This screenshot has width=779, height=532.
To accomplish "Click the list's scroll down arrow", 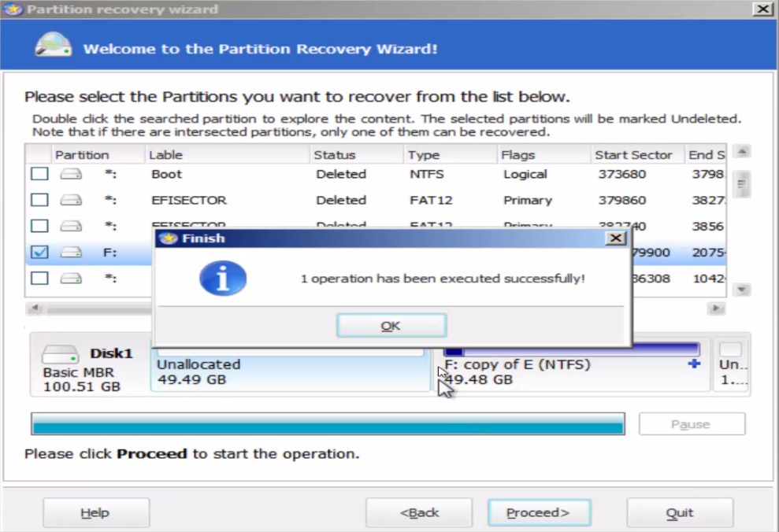I will tap(742, 290).
